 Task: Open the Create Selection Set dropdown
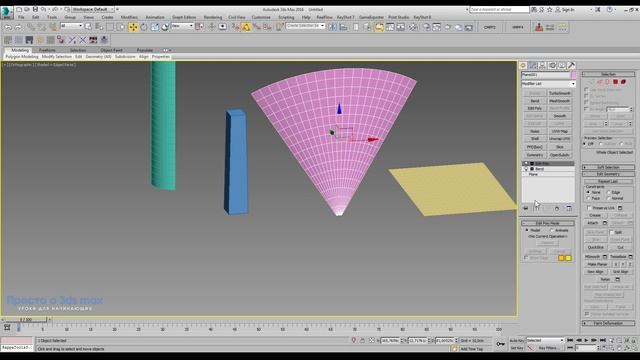tap(305, 26)
